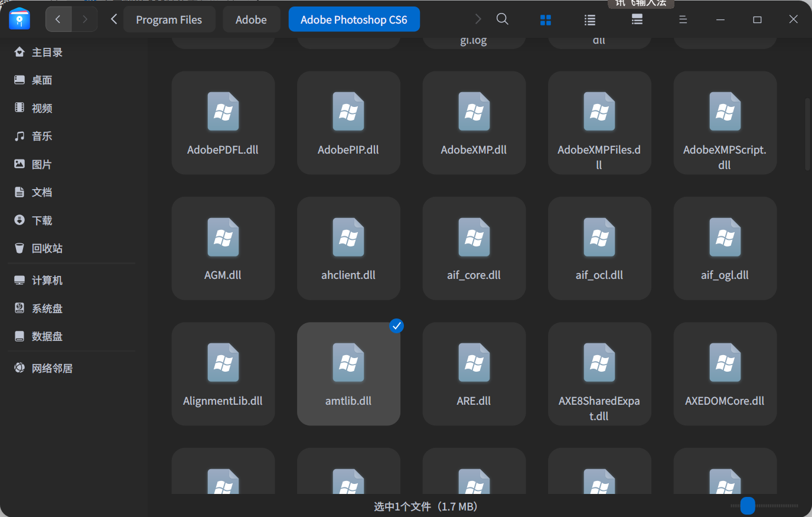This screenshot has height=517, width=812.
Task: Select the AXE8SharedExpat.dll file icon
Action: (x=599, y=363)
